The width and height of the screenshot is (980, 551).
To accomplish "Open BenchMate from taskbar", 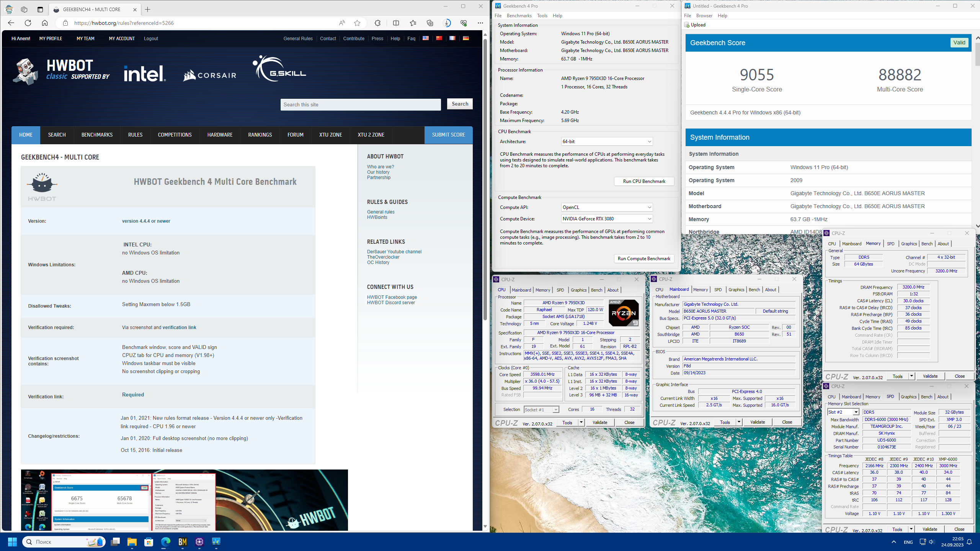I will coord(183,542).
